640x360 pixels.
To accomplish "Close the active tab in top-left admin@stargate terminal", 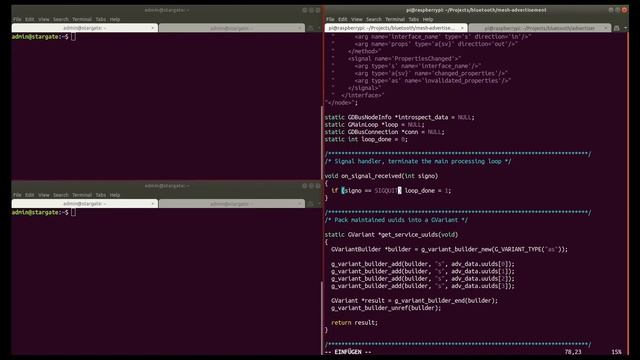I will tap(152, 28).
